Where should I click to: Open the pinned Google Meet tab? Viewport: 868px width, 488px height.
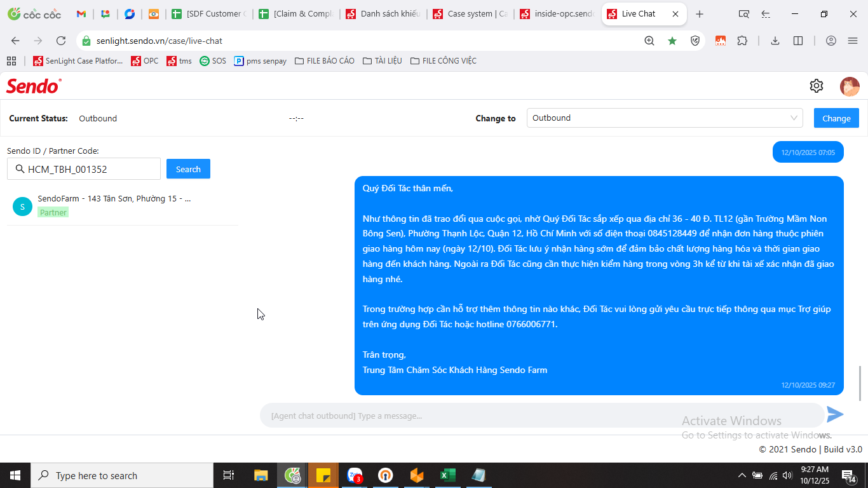tap(105, 14)
